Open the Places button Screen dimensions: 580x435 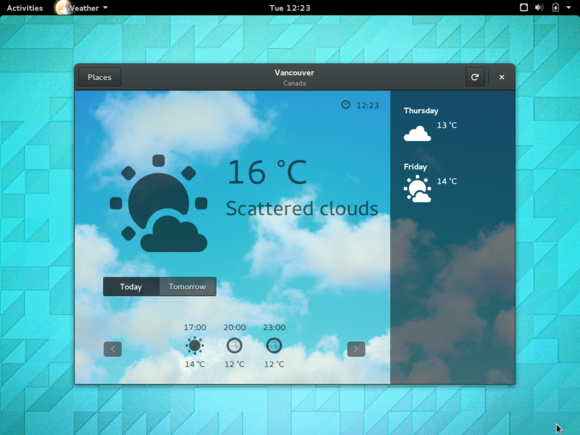100,77
